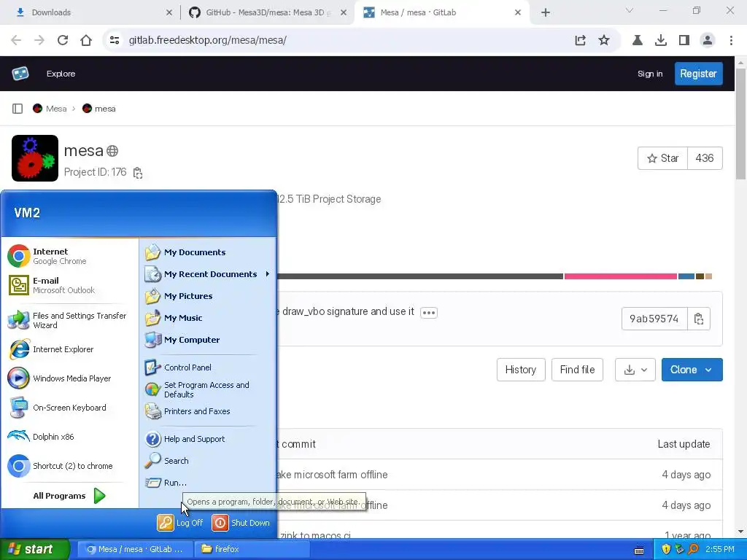Reload the current page
The image size is (747, 560).
tap(63, 41)
